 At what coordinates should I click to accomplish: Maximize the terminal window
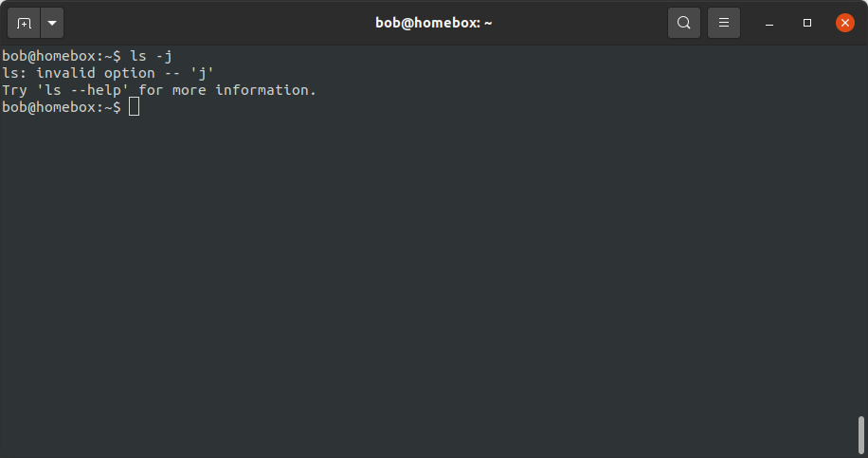[807, 23]
